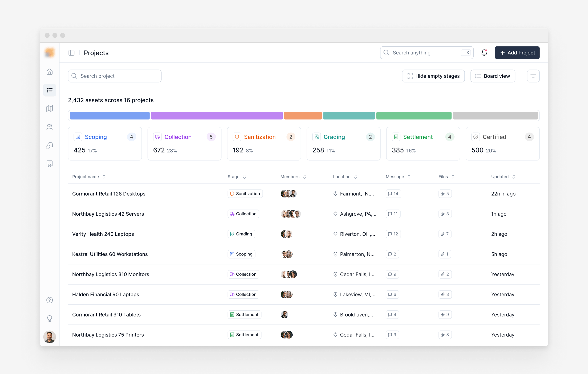Click the Collection stage card truck icon
Image resolution: width=588 pixels, height=374 pixels.
pos(157,137)
